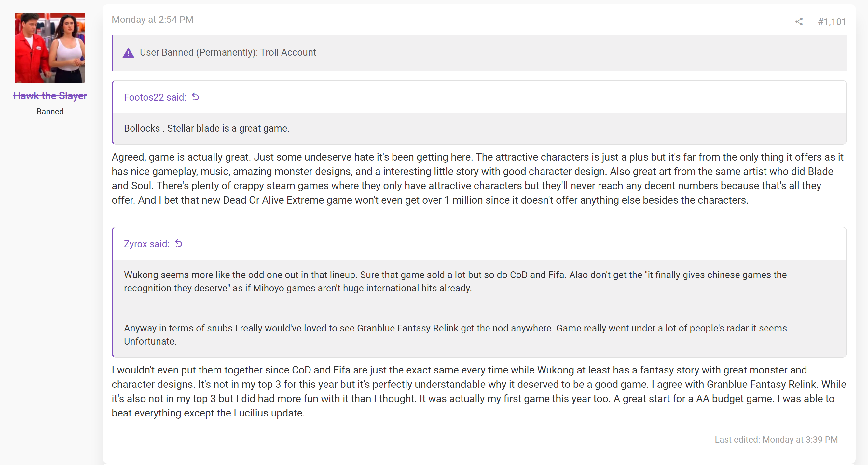Click the reply paragraph starting "Agreed, game is"

tap(477, 178)
